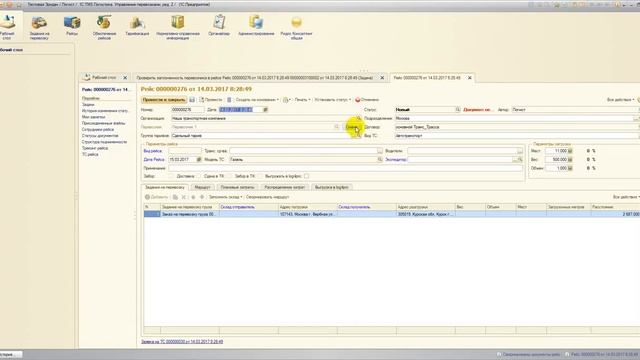This screenshot has height=360, width=640.
Task: Open the Рейсы section icon
Action: (x=72, y=26)
